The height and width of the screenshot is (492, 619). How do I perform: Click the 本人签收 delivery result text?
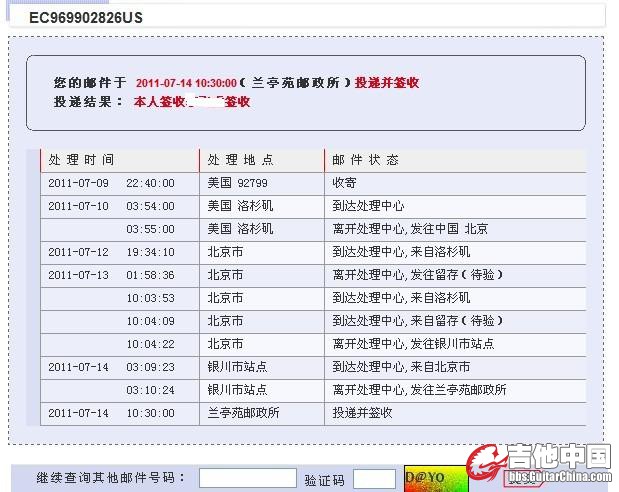[160, 102]
